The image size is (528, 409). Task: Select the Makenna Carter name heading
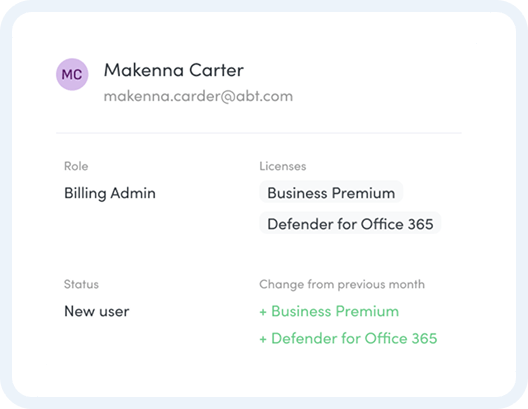pos(174,70)
